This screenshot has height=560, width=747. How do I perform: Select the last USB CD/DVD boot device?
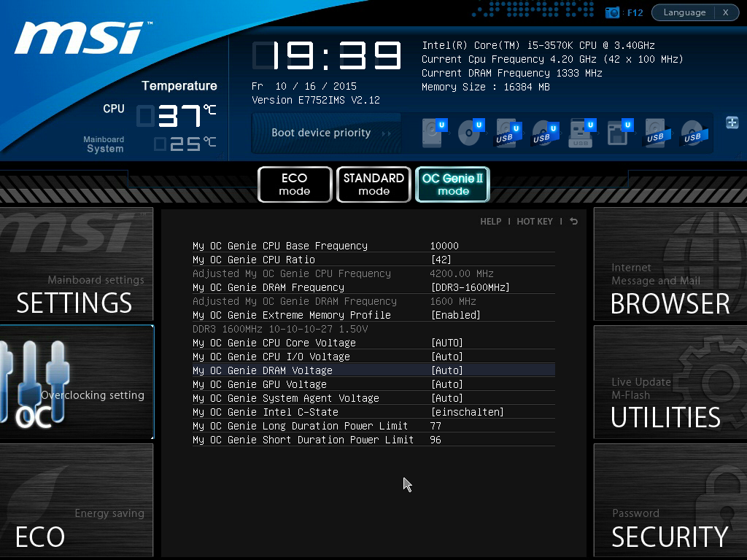click(694, 133)
